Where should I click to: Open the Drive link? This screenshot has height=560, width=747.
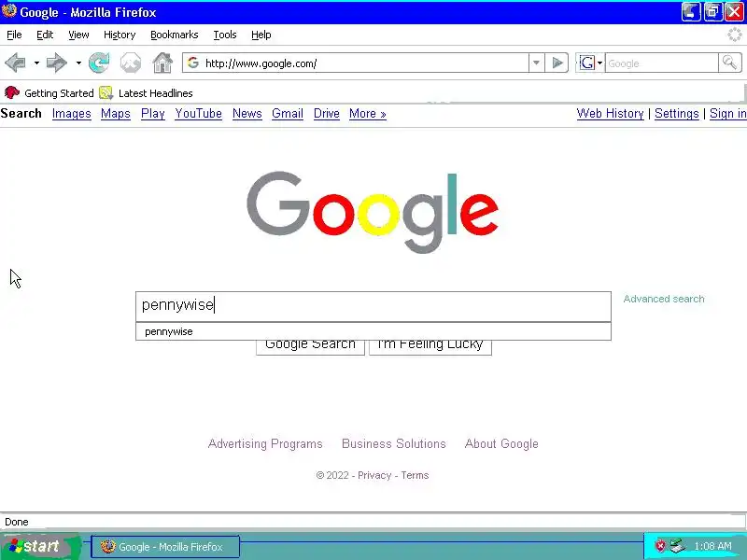tap(327, 113)
